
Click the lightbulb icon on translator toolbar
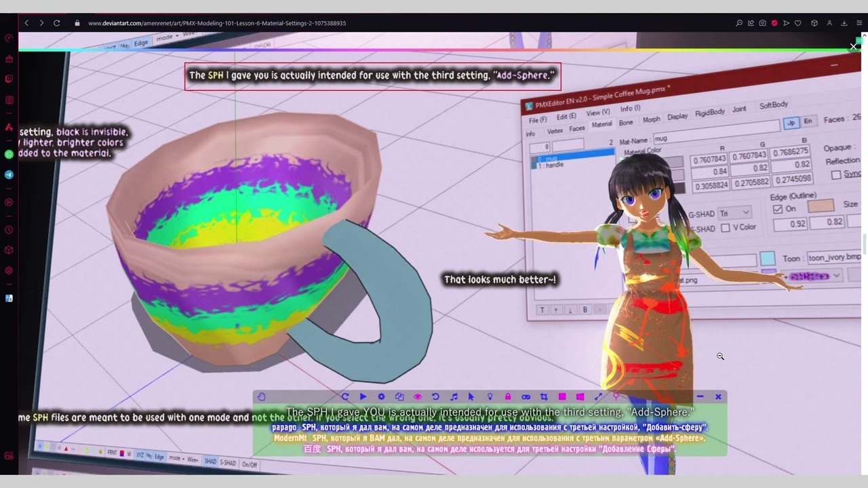tap(490, 397)
